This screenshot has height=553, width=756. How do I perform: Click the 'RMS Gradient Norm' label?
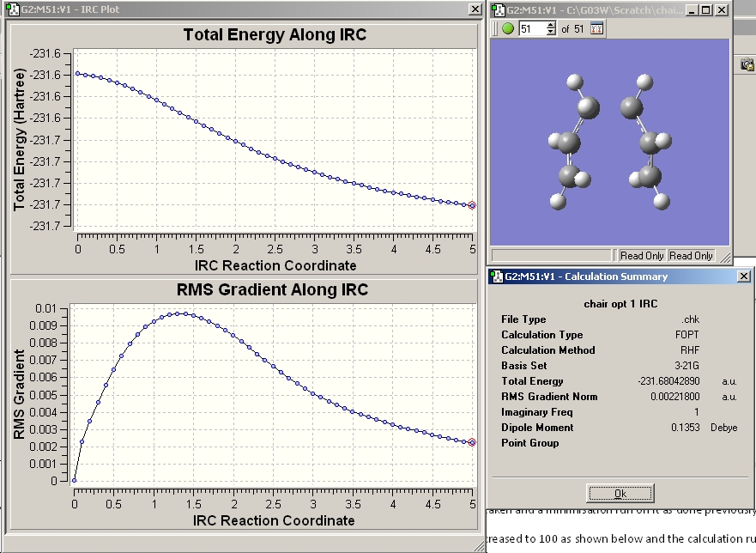pos(549,397)
